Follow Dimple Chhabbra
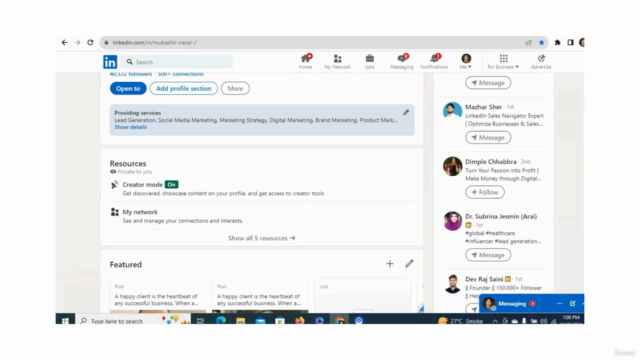 pos(485,192)
